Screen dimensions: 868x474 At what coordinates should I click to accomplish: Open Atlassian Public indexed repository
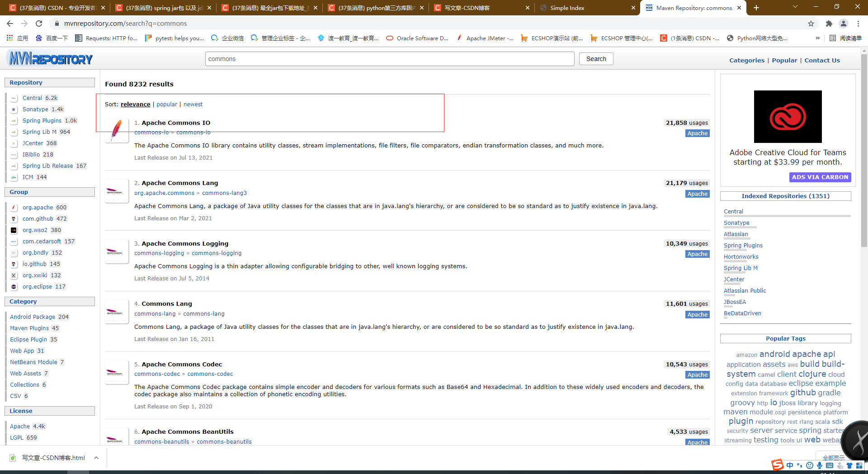click(745, 291)
